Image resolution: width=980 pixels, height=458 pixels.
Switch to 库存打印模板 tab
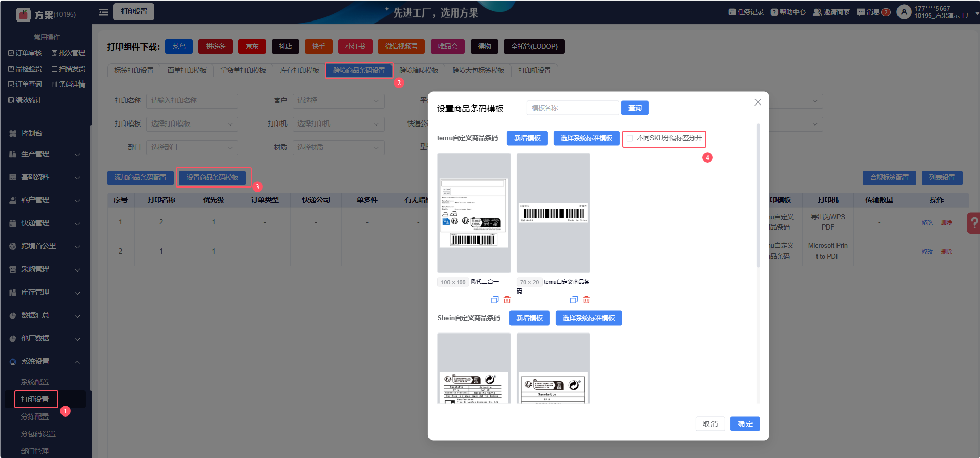300,70
